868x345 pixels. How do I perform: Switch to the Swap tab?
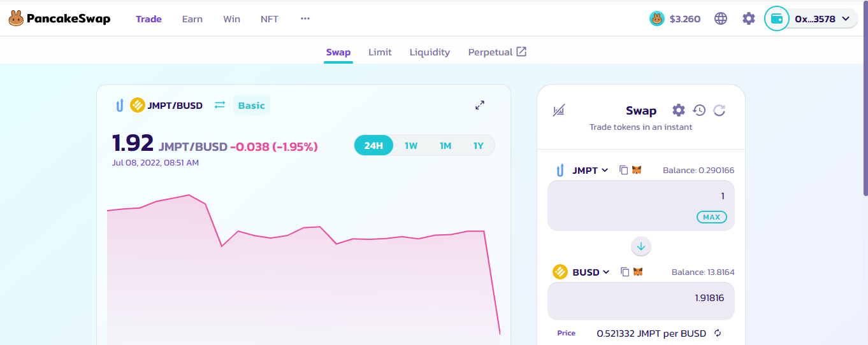(x=338, y=52)
